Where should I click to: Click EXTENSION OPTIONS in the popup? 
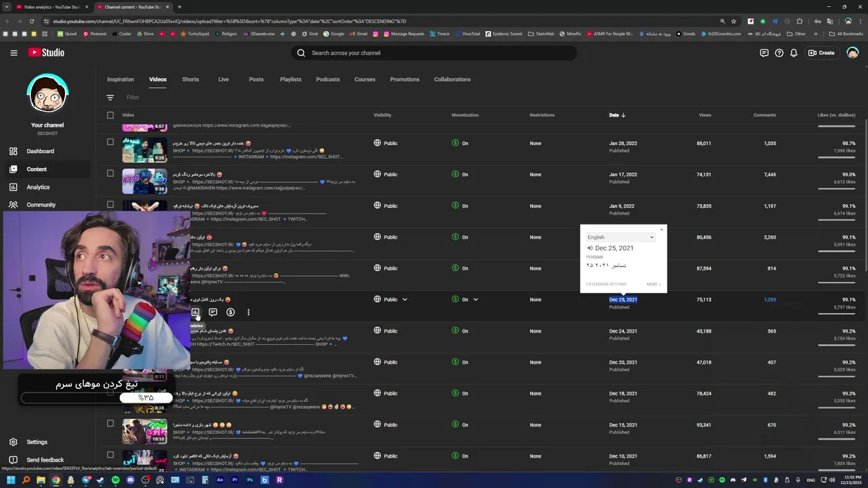pyautogui.click(x=606, y=284)
